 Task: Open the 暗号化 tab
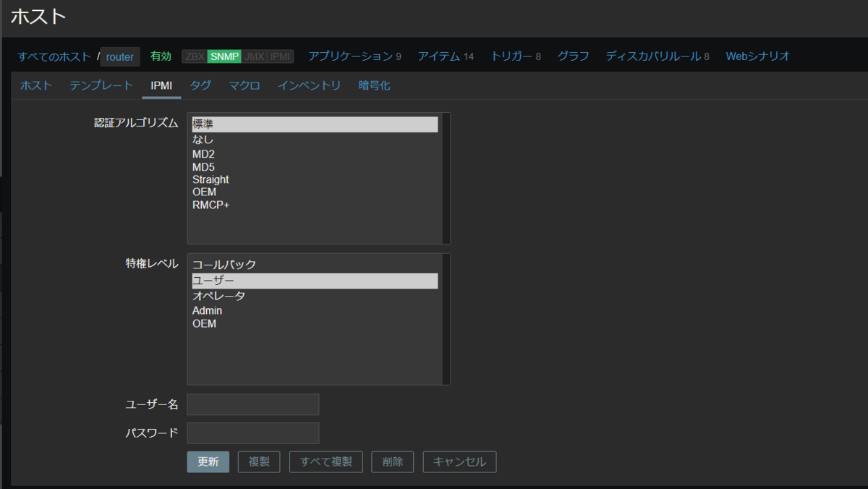tap(372, 85)
